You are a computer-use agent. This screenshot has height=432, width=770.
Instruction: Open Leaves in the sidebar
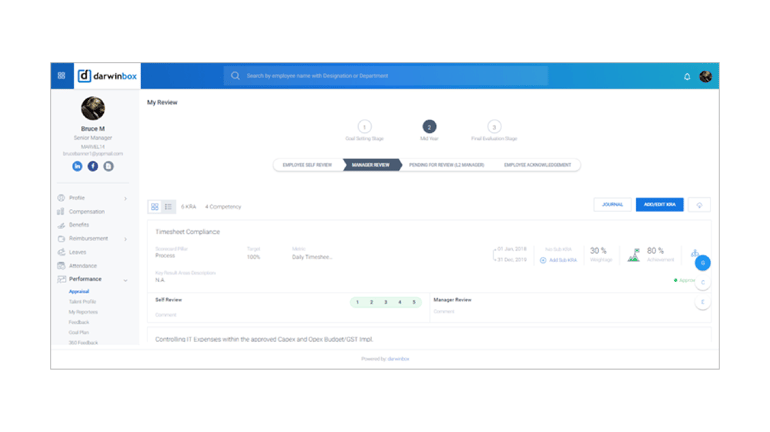(x=78, y=252)
